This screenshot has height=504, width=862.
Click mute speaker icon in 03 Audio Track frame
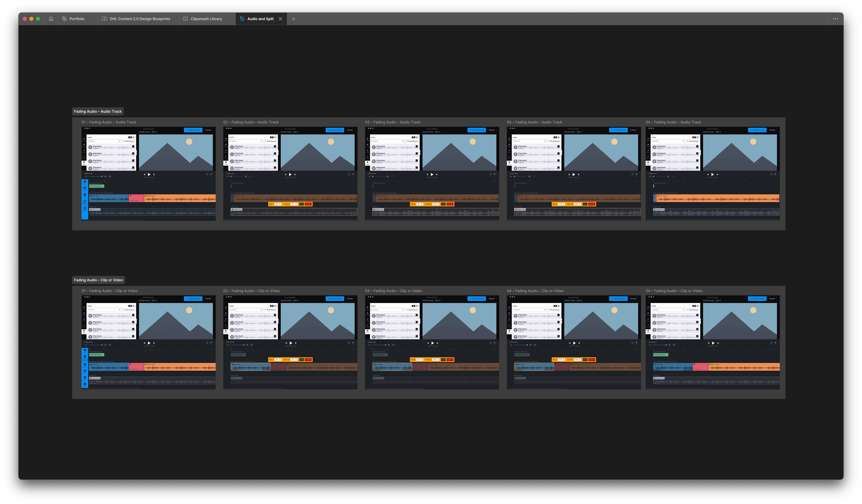tap(495, 174)
